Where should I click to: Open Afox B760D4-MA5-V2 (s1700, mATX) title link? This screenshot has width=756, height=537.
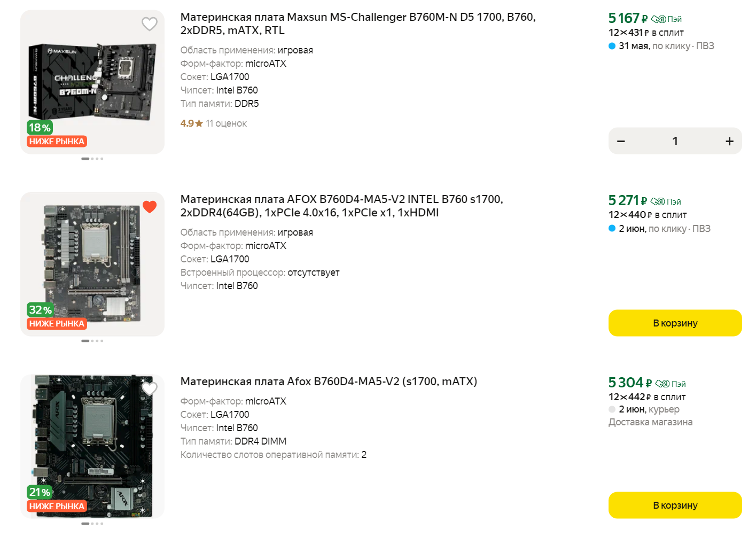click(329, 382)
